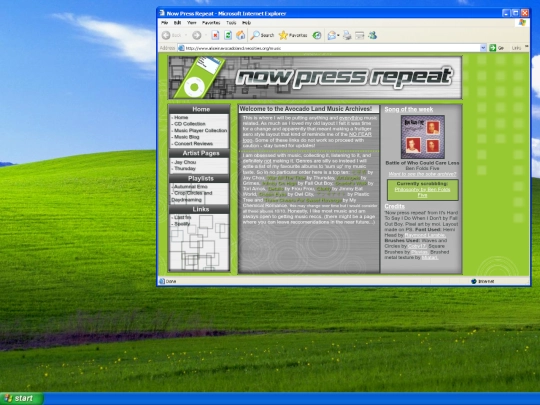The height and width of the screenshot is (405, 540).
Task: Open the Thursday artist page link
Action: click(x=185, y=168)
